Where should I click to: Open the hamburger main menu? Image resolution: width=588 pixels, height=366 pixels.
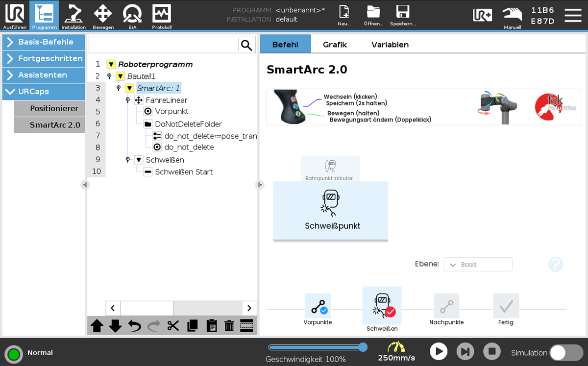[573, 15]
